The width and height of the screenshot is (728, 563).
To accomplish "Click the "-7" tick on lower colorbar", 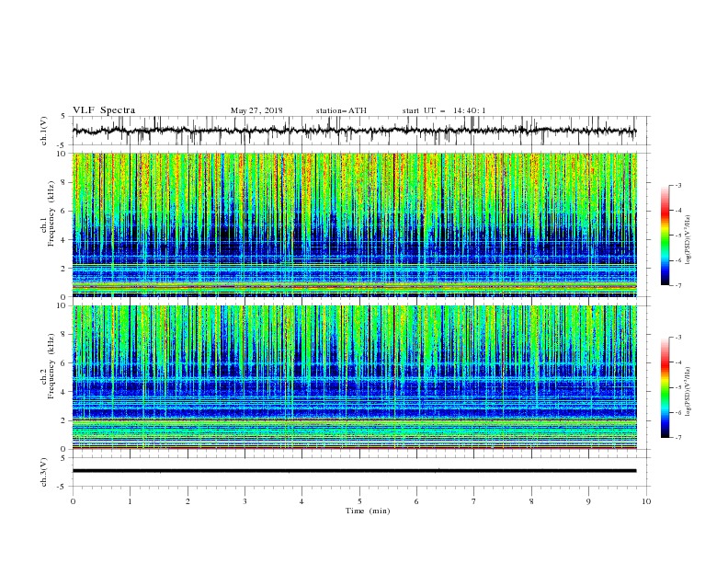I will coord(678,438).
